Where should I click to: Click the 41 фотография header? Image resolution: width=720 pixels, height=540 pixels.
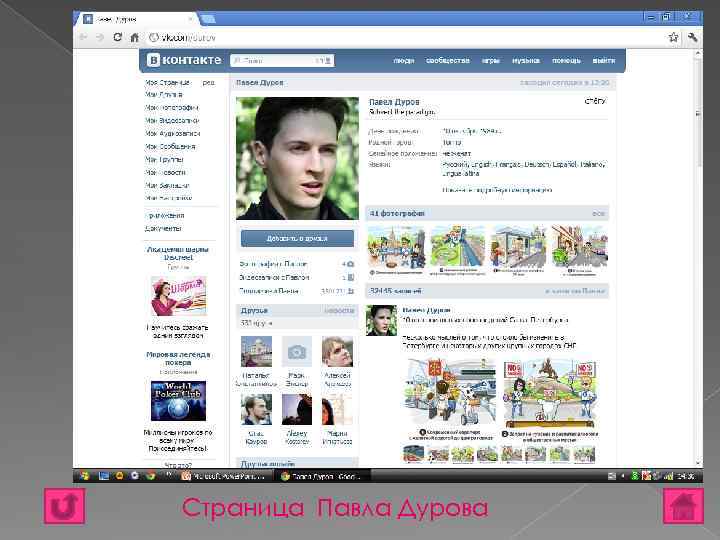click(x=487, y=214)
